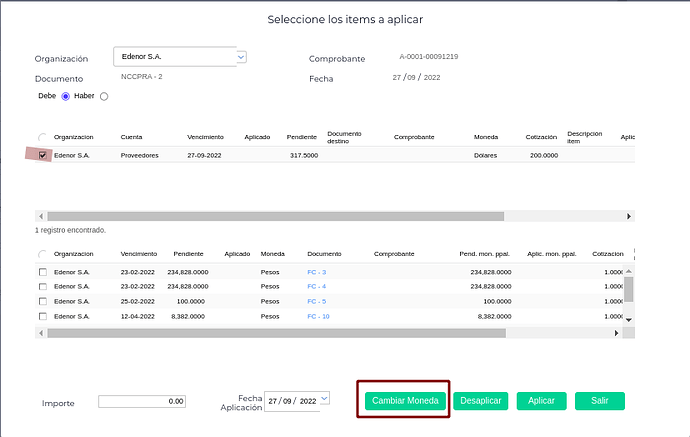Open the FC - 10 document link
This screenshot has height=437, width=690.
tap(319, 316)
